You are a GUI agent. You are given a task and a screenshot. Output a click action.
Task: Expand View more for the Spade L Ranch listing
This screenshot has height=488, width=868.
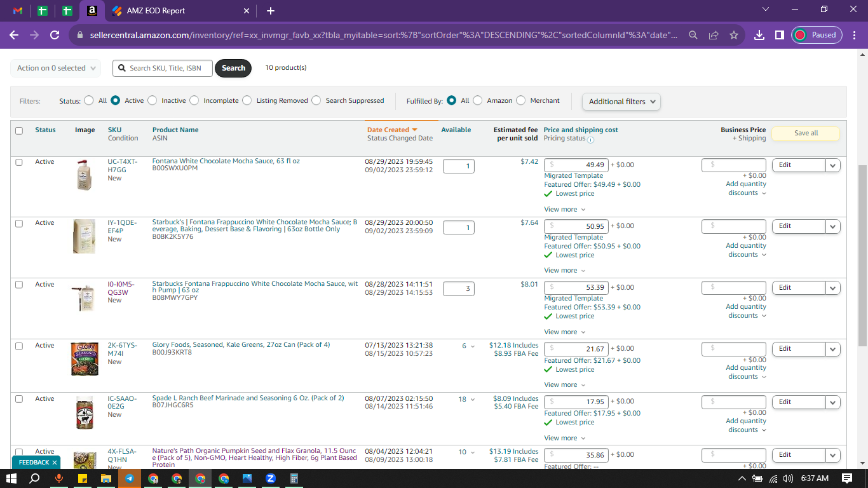point(565,438)
